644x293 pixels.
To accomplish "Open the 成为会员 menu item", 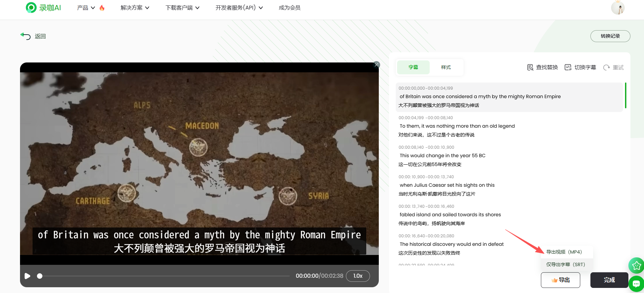I will point(290,8).
